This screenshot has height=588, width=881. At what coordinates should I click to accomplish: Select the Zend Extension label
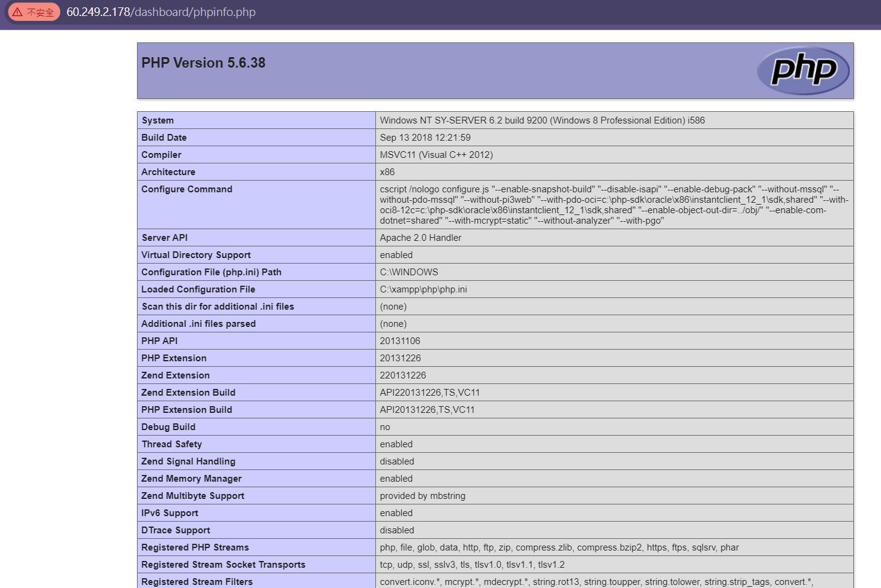click(176, 375)
